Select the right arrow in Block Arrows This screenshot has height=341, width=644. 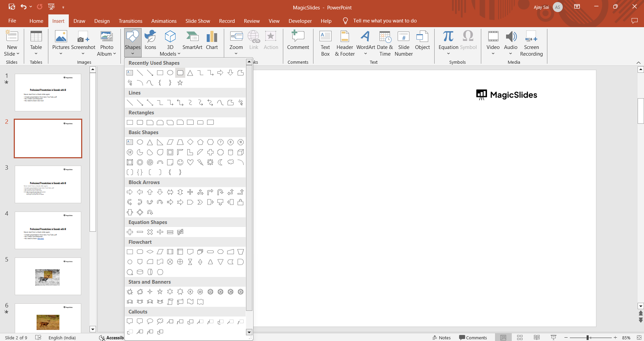point(130,192)
